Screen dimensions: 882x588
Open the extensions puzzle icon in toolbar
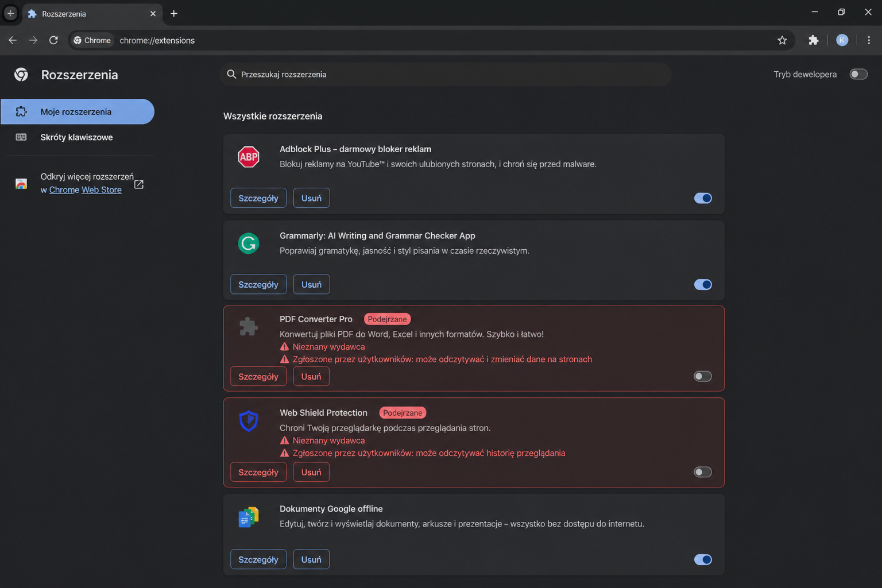(813, 40)
